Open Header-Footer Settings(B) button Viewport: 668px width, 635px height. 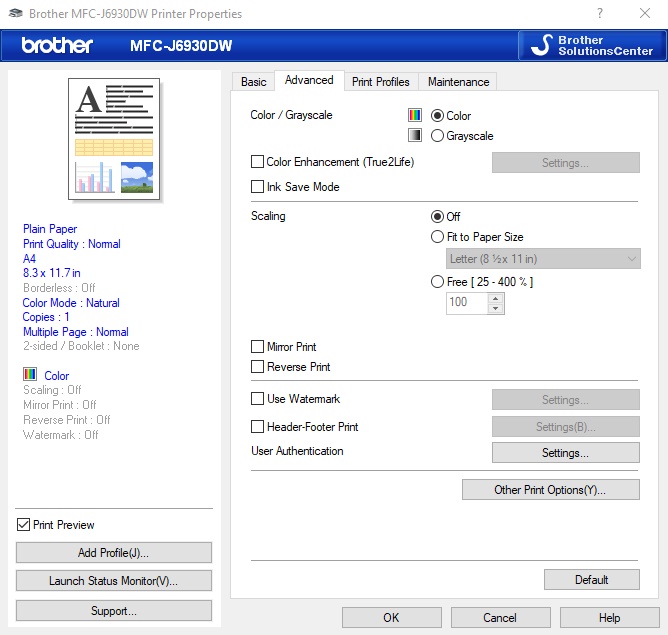565,426
